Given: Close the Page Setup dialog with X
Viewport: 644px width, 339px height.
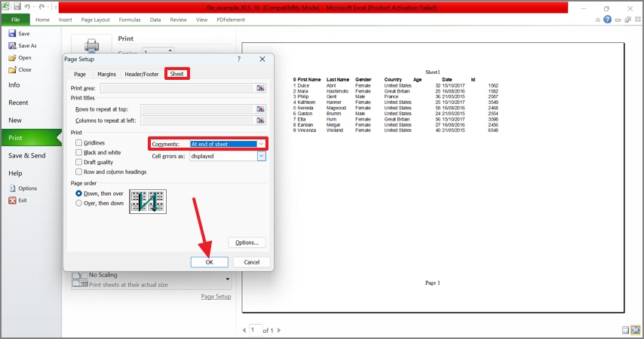Looking at the screenshot, I should pyautogui.click(x=262, y=59).
